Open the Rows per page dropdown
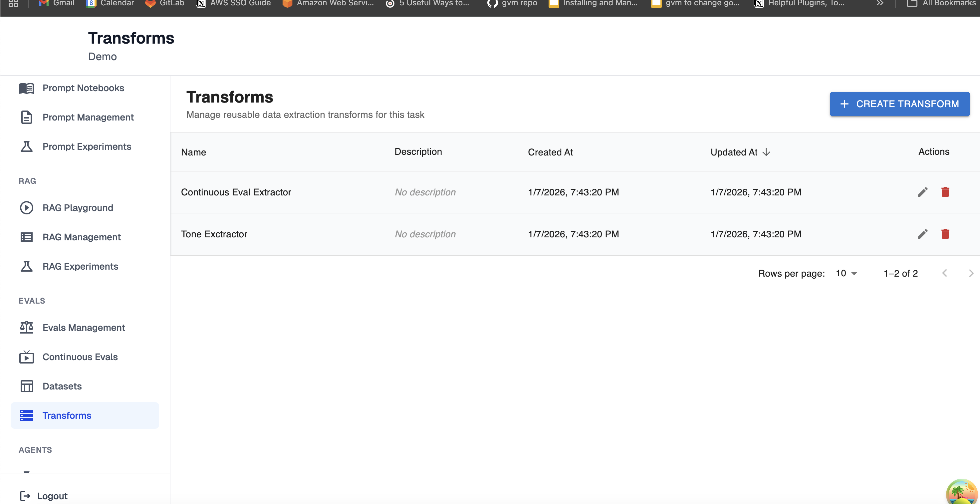980x504 pixels. click(x=846, y=273)
